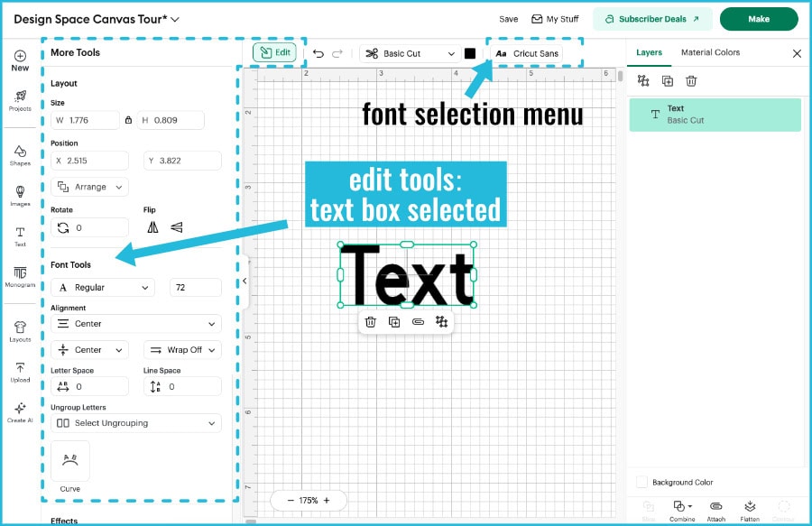Click the Make button

click(x=759, y=19)
